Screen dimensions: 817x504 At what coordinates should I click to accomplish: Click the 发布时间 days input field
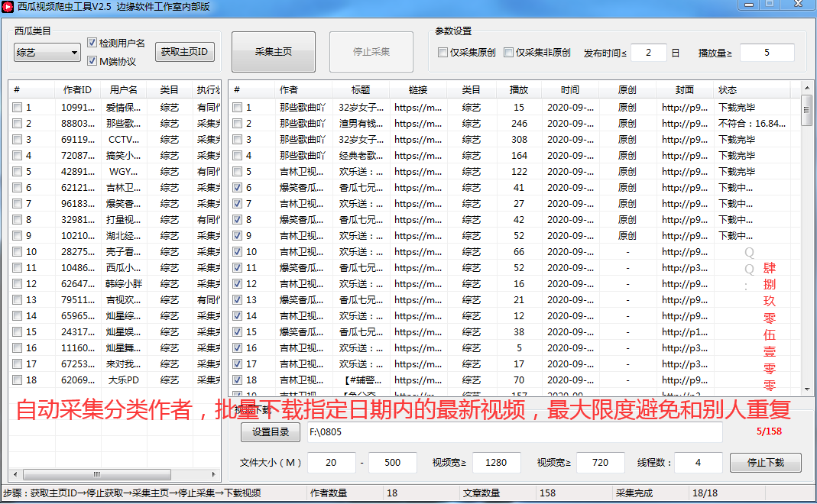coord(648,53)
